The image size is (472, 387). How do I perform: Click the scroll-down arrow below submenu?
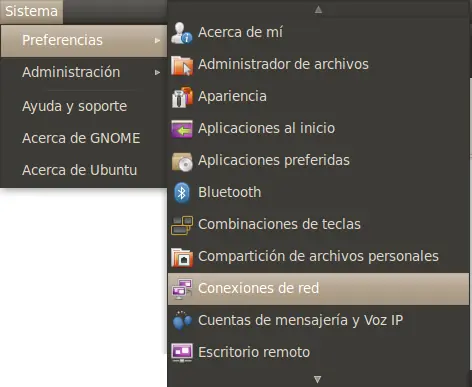coord(318,379)
